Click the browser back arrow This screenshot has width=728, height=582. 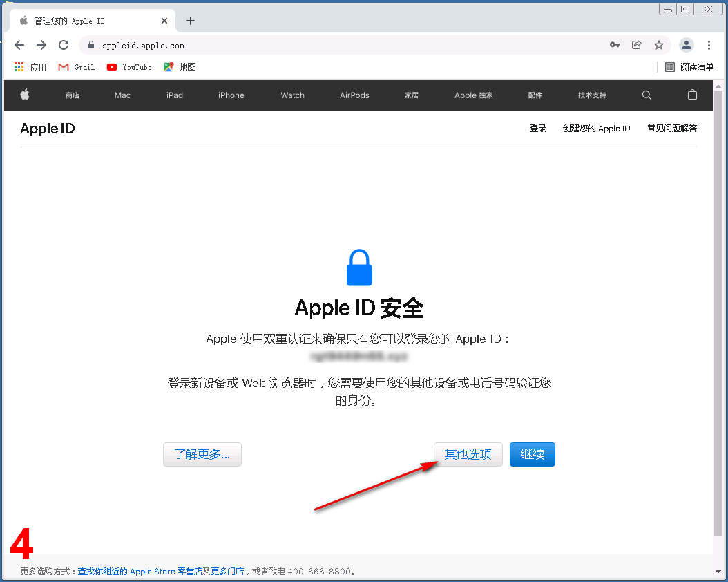coord(19,45)
